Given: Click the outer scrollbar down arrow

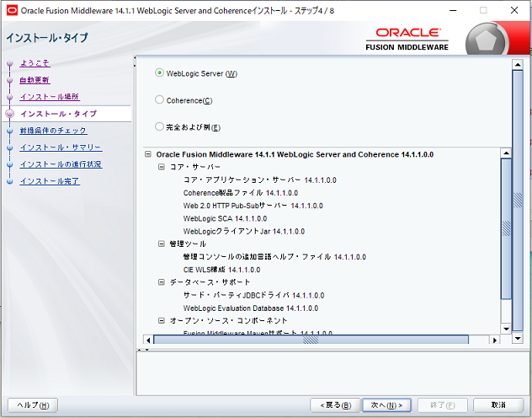Looking at the screenshot, I should tap(518, 338).
